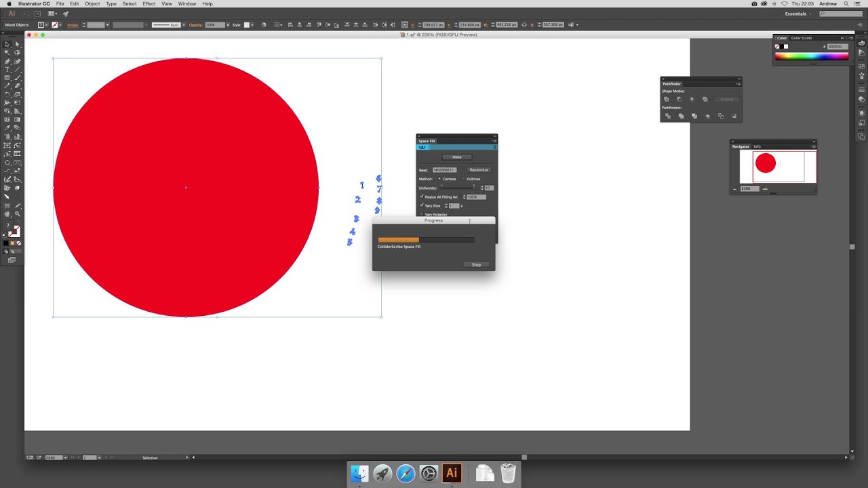Click the Pathfinder Intersect icon
The image size is (868, 488).
click(692, 99)
